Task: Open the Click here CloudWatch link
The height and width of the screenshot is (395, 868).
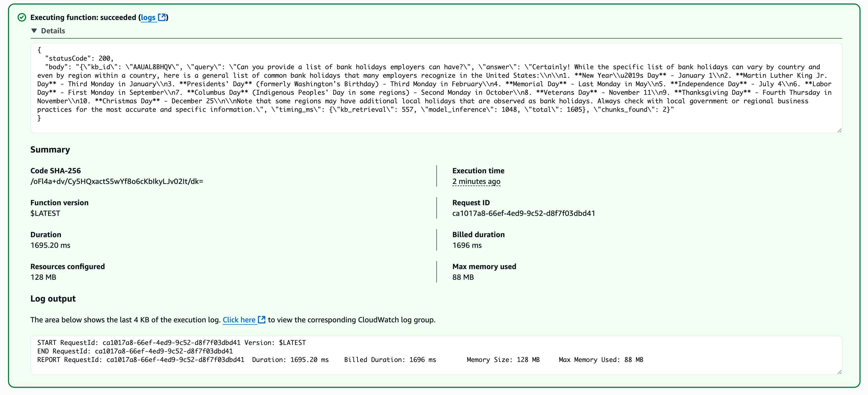Action: point(239,320)
